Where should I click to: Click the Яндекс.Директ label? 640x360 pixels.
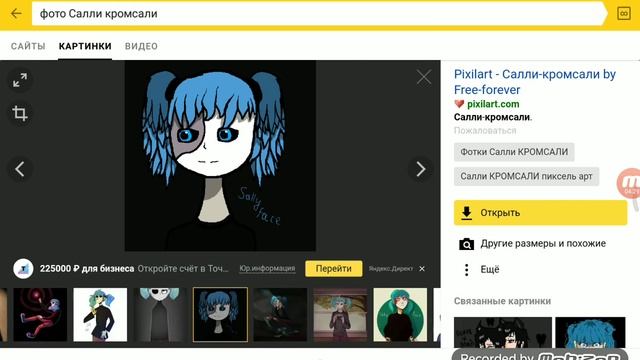click(391, 269)
